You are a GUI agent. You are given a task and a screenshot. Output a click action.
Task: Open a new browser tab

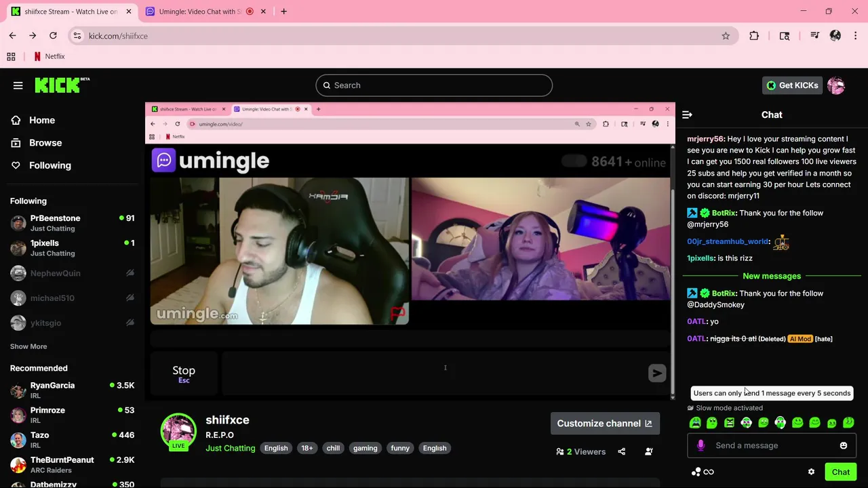coord(283,12)
